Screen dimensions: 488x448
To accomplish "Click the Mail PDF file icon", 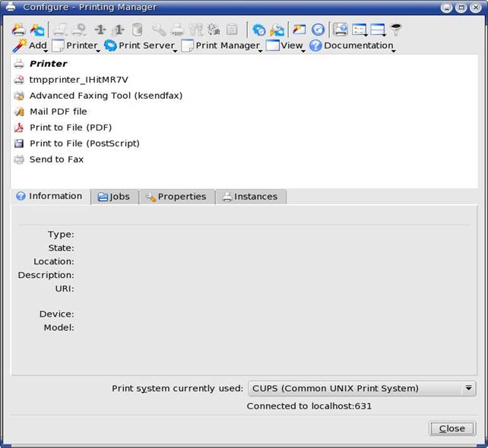I will 19,112.
